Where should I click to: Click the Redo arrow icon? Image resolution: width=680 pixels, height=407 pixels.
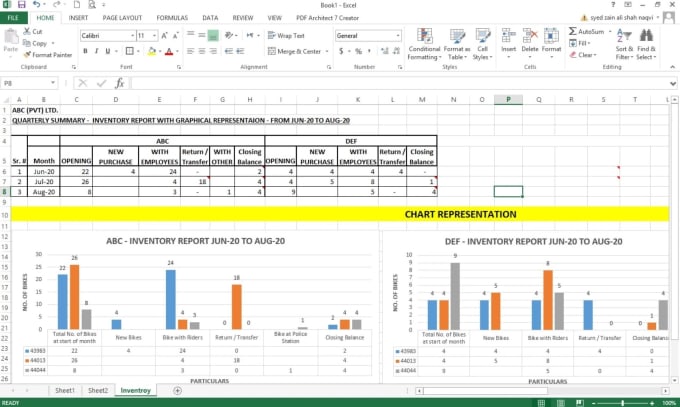(56, 5)
